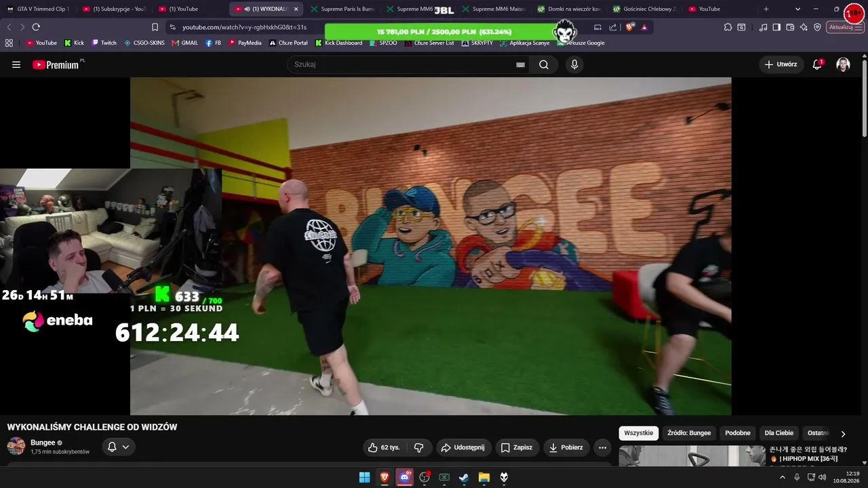This screenshot has height=488, width=868.
Task: Open the HIPHOP MIX recommended video thumbnail
Action: coord(692,456)
